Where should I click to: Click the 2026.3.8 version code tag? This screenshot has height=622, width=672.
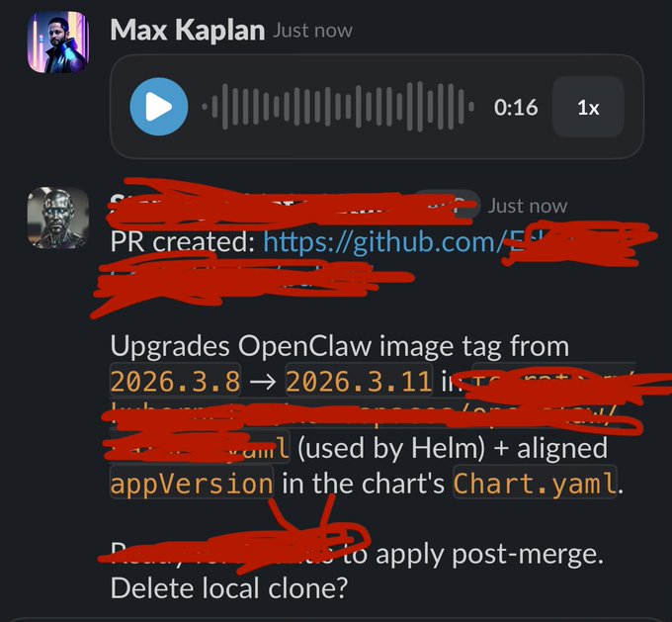pyautogui.click(x=175, y=382)
